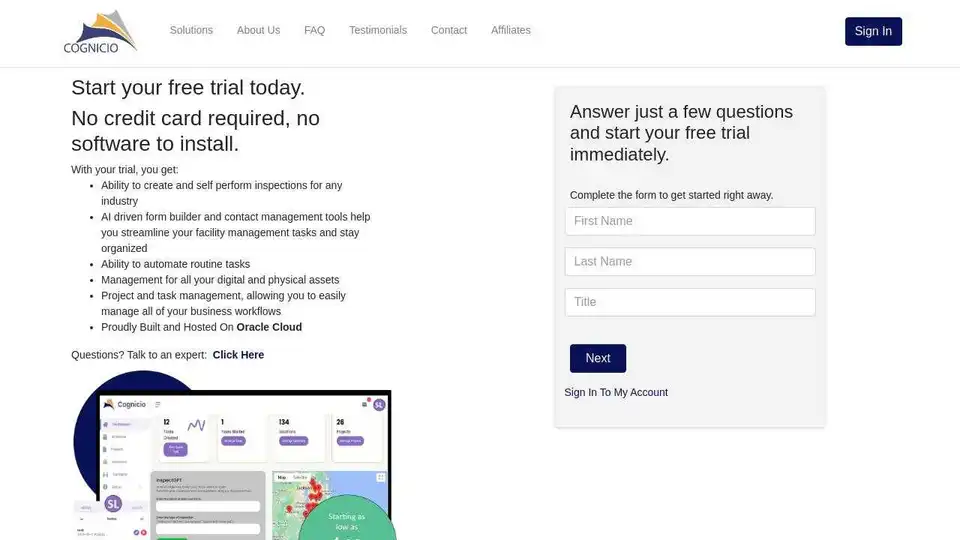
Task: Click the green 'Starting as low as' badge
Action: point(347,518)
